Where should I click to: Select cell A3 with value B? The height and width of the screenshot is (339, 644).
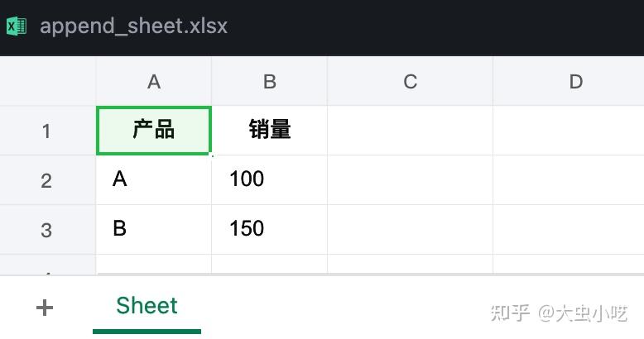click(x=154, y=229)
